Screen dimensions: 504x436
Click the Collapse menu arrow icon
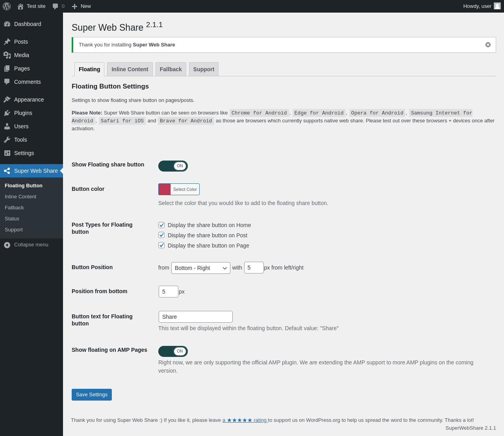click(x=7, y=245)
